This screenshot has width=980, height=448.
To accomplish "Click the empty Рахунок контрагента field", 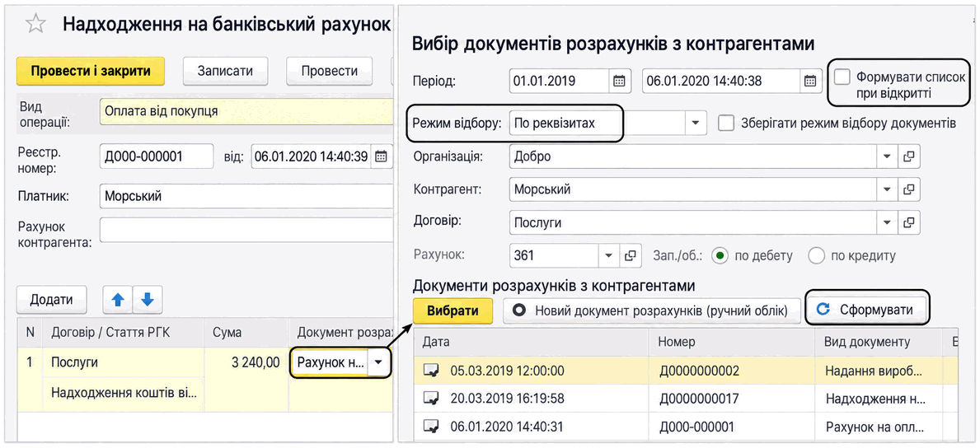I will click(245, 230).
